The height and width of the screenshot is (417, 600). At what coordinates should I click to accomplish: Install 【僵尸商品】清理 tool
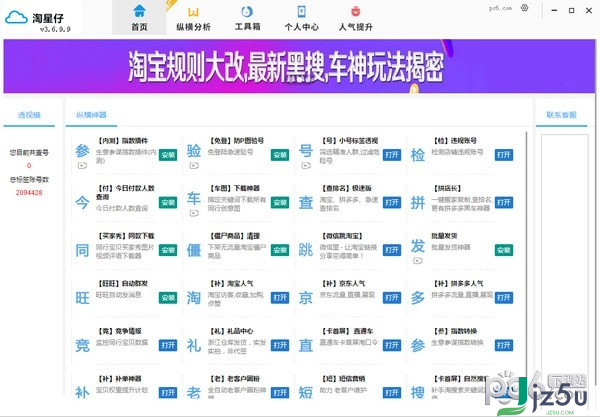[x=280, y=250]
